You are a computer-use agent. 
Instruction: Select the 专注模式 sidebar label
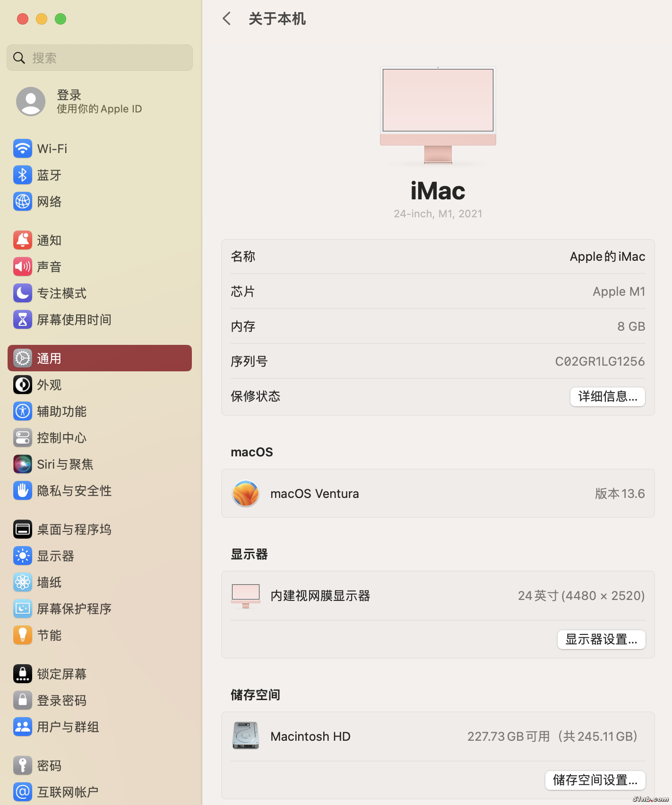point(62,293)
